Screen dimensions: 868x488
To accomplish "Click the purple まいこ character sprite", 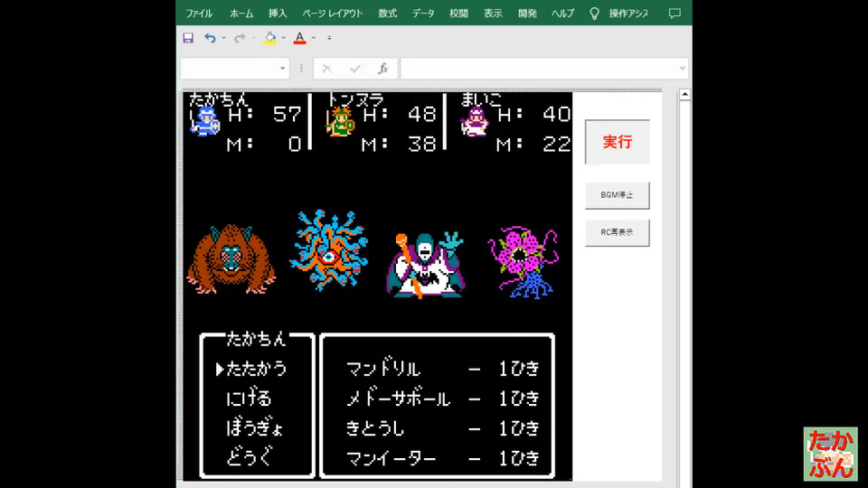I will [475, 121].
